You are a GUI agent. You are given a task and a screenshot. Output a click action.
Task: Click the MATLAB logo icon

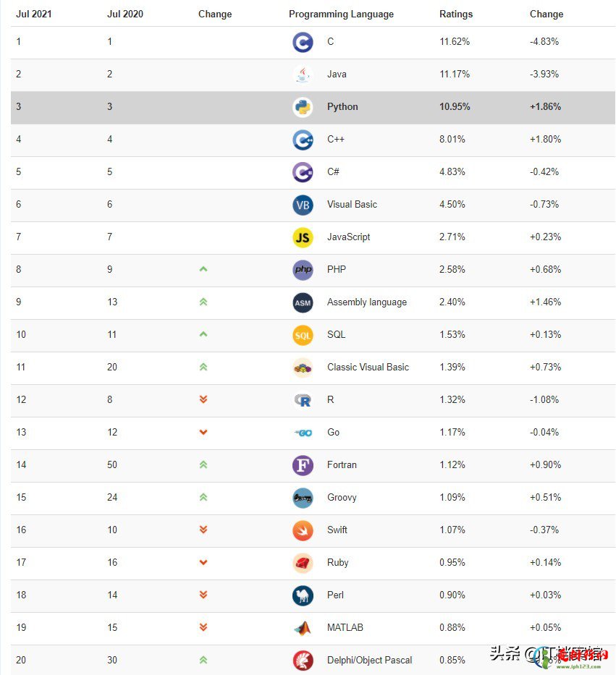coord(303,628)
